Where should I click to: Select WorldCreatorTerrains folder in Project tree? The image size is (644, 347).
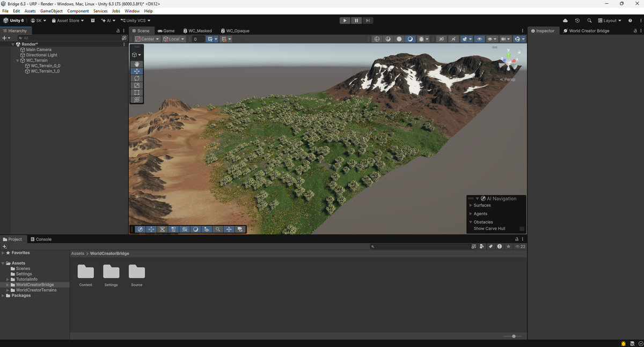36,290
